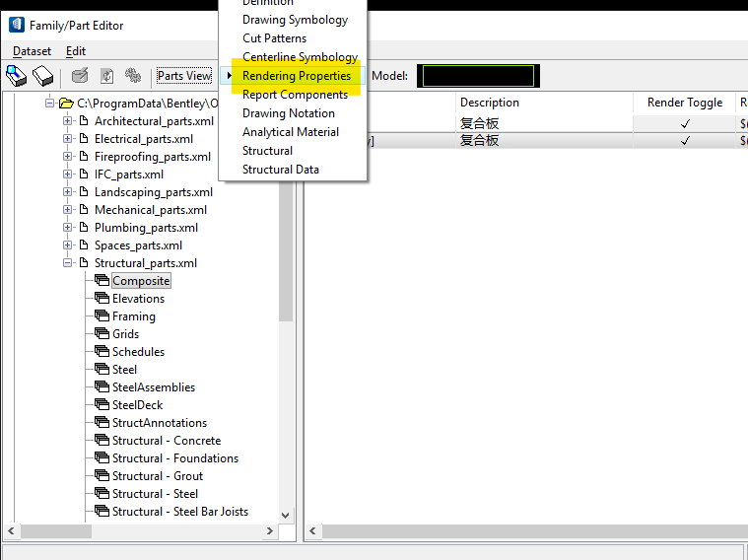Click the Parts View button

click(184, 76)
